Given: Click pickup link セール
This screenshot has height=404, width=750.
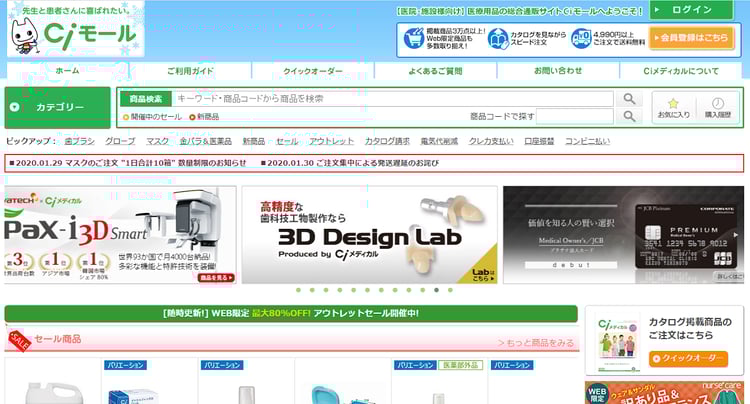Looking at the screenshot, I should [x=287, y=141].
